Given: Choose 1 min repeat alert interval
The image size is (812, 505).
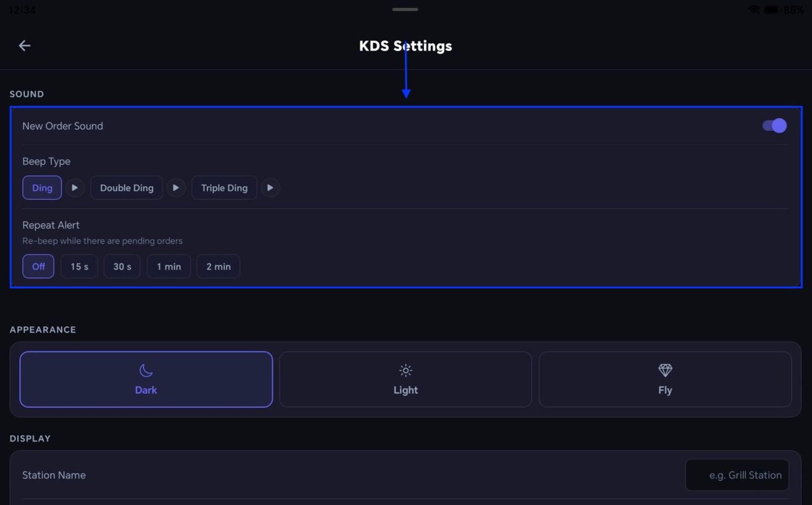Looking at the screenshot, I should [169, 266].
